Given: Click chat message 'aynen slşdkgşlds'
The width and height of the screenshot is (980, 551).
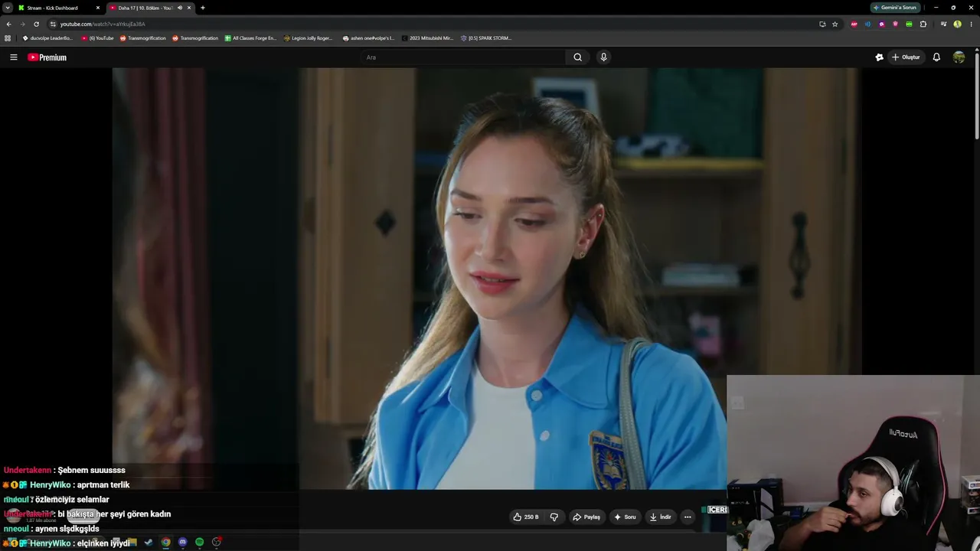Looking at the screenshot, I should point(67,529).
